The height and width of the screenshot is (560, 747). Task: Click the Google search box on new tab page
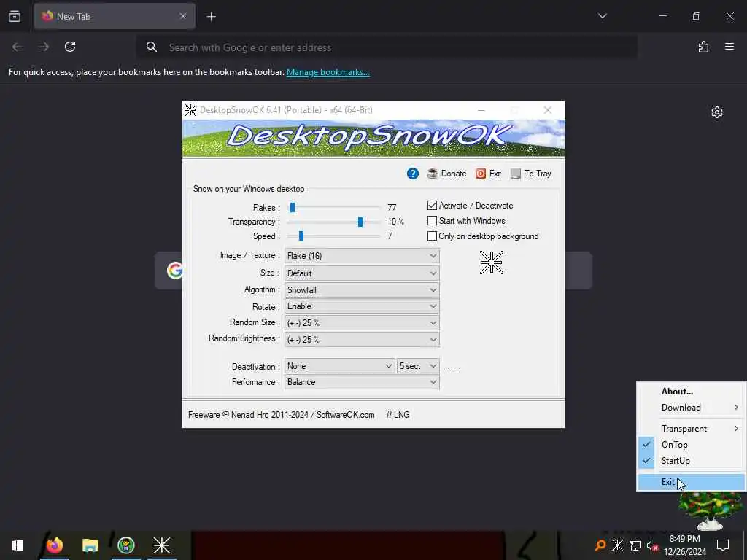[373, 271]
